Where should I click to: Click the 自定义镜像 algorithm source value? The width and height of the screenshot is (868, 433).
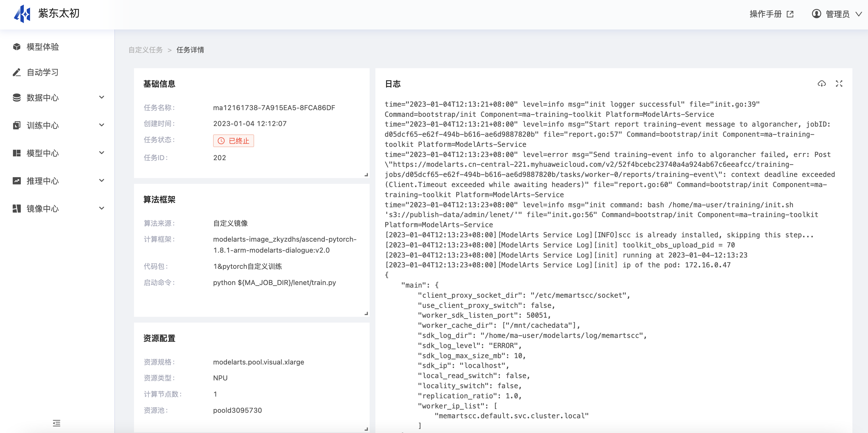230,223
